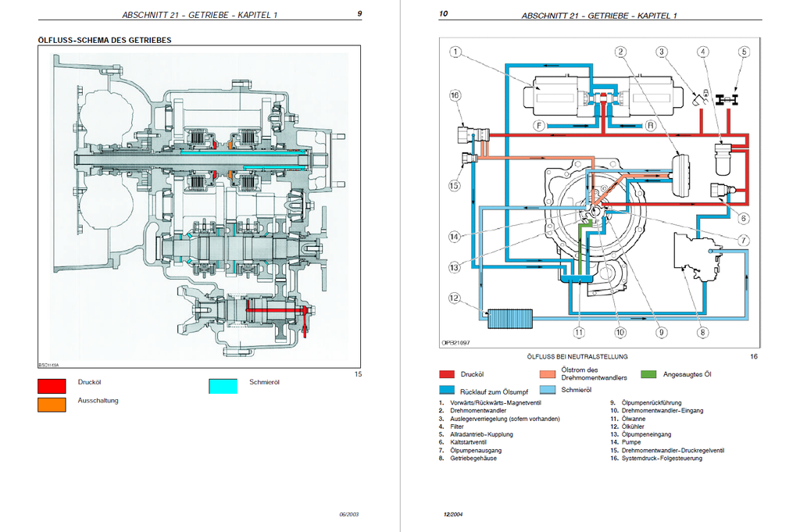800x532 pixels.
Task: Click callout number 3 in the oil flow diagram
Action: click(x=662, y=52)
